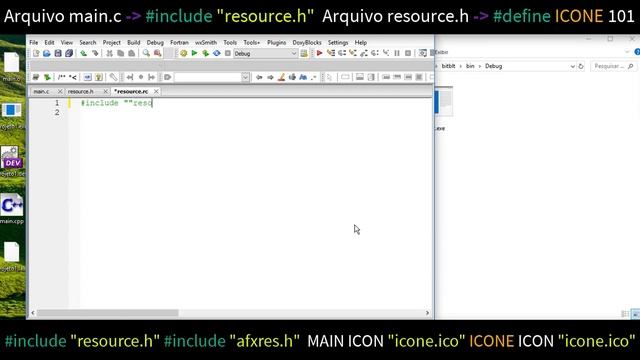The height and width of the screenshot is (360, 640).
Task: Open Explorer help question mark icon
Action: (x=637, y=52)
